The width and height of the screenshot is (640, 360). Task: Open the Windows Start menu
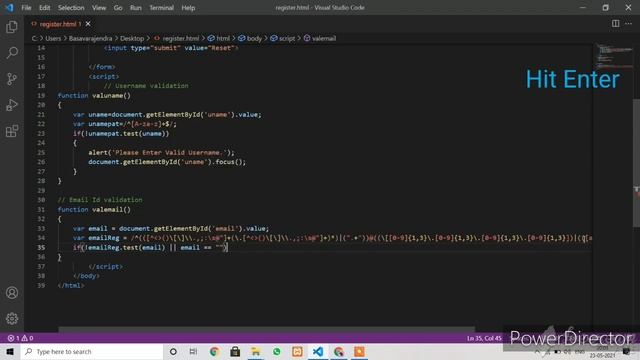pyautogui.click(x=10, y=351)
